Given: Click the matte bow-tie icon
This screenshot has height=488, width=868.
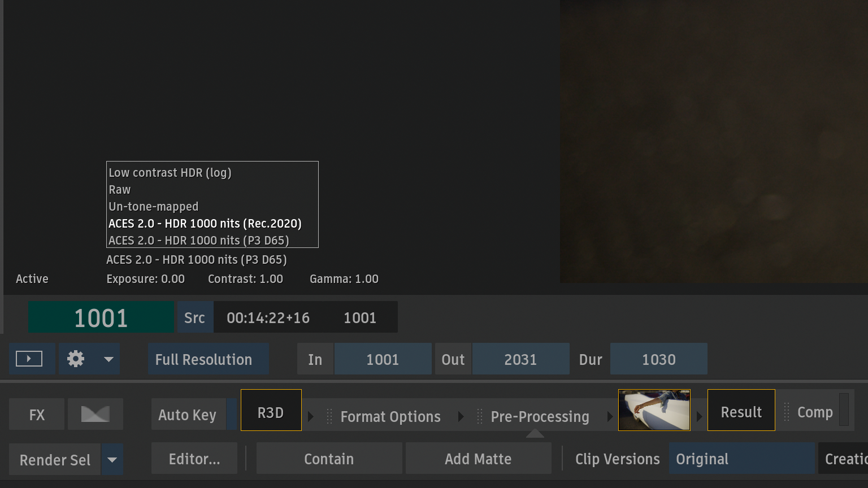Looking at the screenshot, I should pos(96,415).
